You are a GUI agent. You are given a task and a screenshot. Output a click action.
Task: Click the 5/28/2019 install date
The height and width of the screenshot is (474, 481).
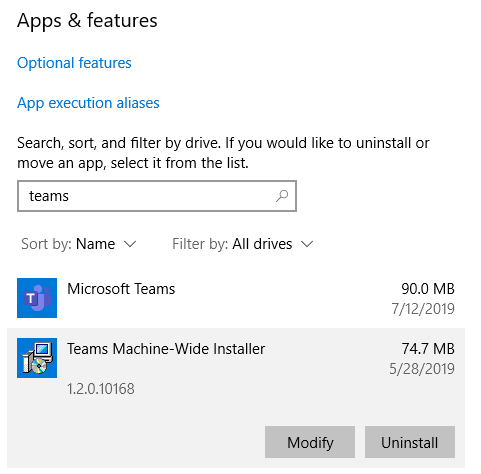click(422, 369)
